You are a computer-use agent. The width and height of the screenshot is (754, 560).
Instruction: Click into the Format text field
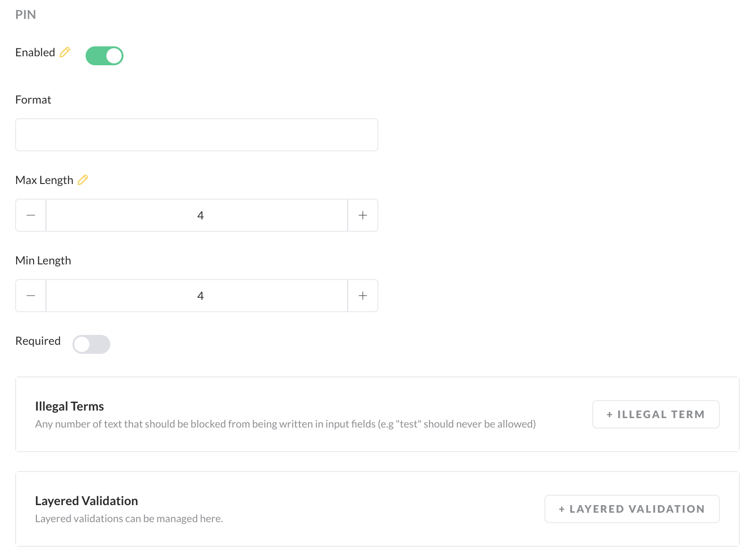[x=197, y=135]
